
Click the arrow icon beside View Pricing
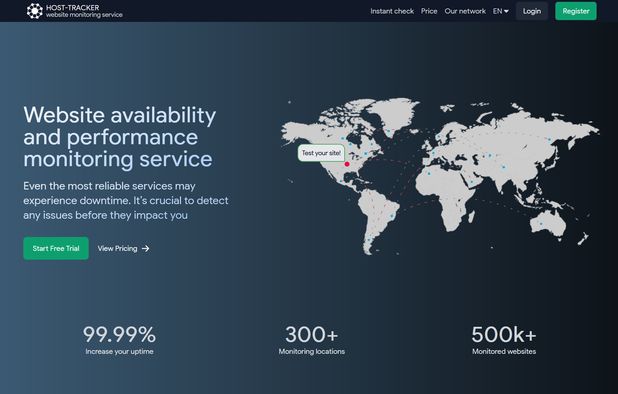click(145, 249)
